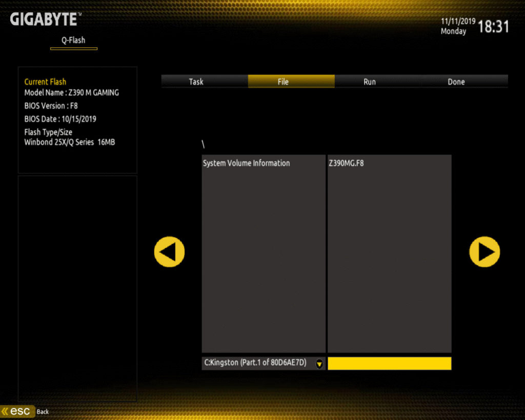Click the GIGABYTE logo
Viewport: 525px width, 420px height.
click(x=46, y=19)
